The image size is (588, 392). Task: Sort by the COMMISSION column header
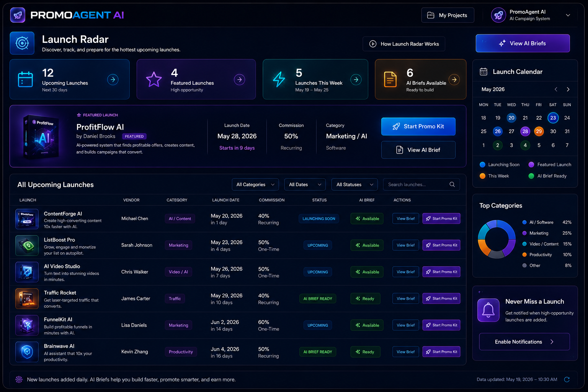(x=272, y=200)
